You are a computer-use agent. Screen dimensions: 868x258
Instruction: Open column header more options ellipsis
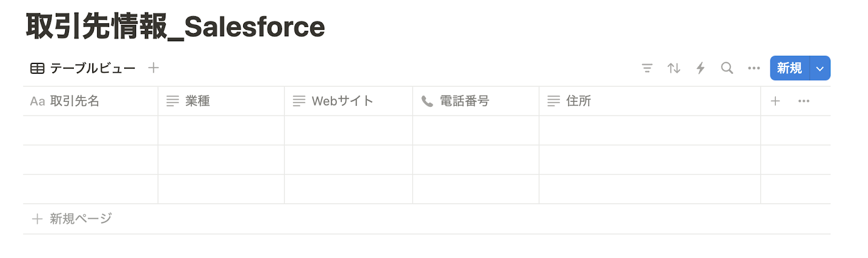[x=803, y=101]
